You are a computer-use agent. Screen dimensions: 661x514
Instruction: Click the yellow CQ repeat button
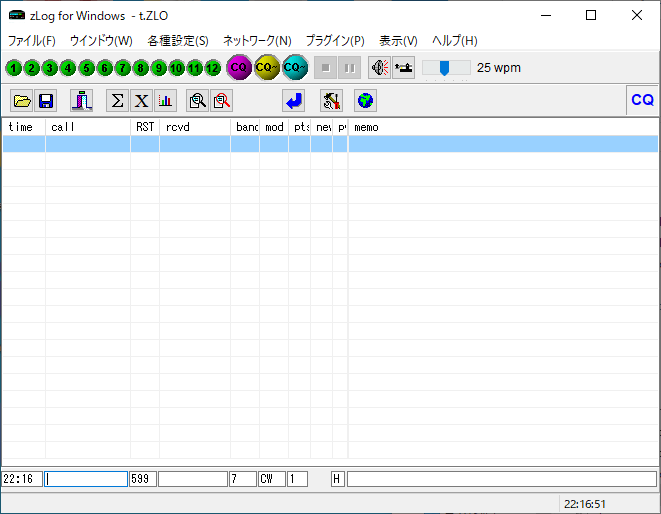pos(267,67)
